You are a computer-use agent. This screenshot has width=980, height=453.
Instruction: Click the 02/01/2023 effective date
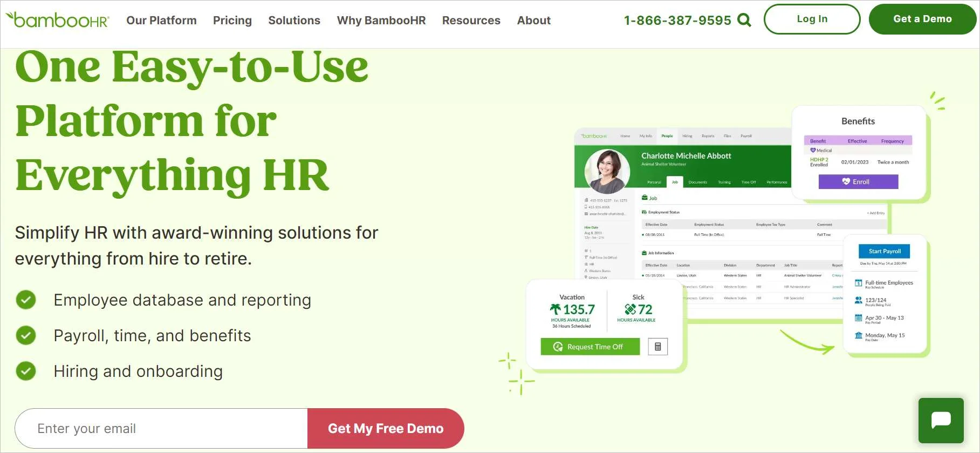[855, 162]
